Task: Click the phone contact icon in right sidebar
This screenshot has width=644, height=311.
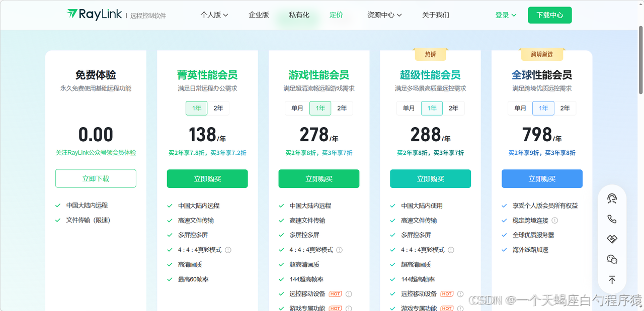Action: pyautogui.click(x=612, y=219)
